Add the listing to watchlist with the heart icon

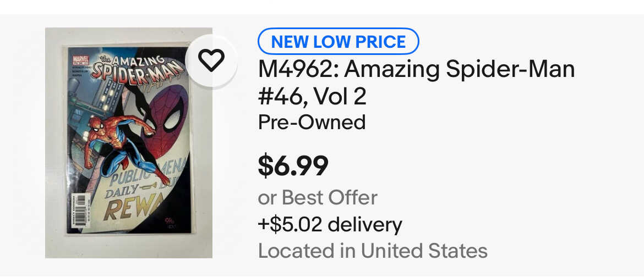click(211, 60)
